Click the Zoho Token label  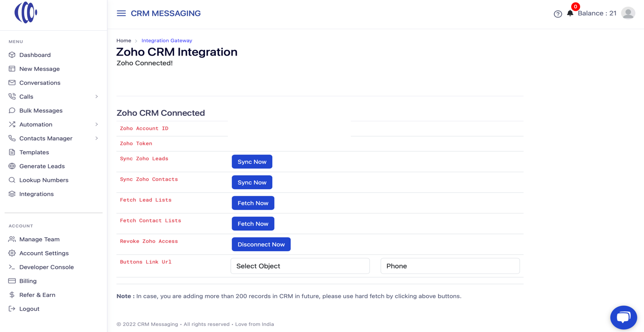[136, 143]
